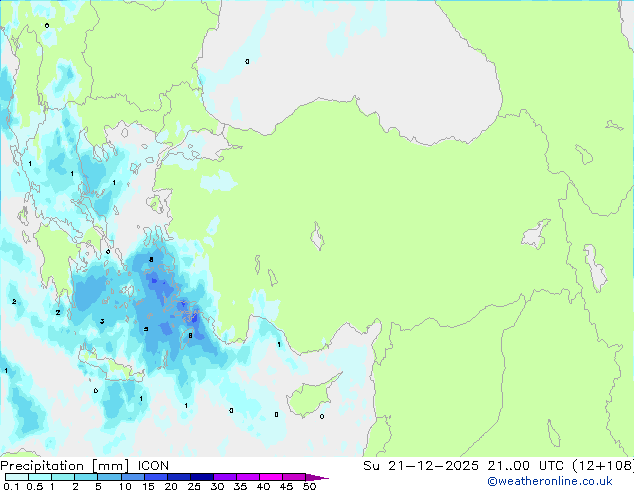
Task: Pick the 35–40 mm purple legend swatch
Action: point(248,477)
